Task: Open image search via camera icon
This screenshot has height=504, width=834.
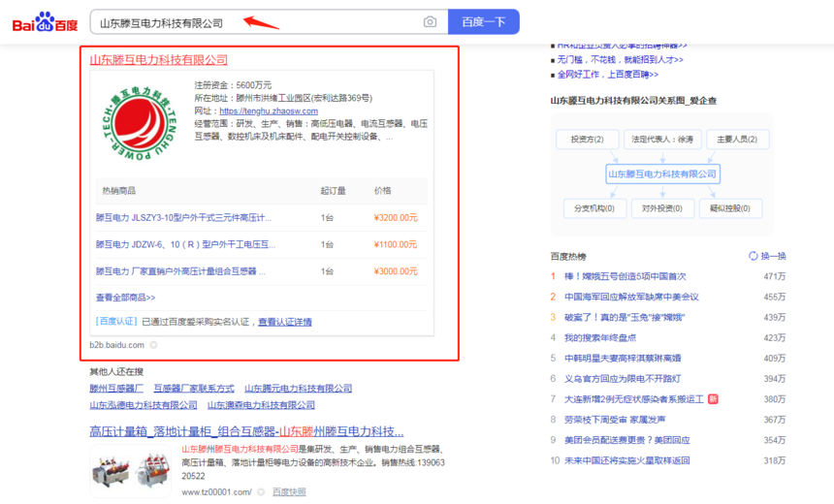Action: click(x=430, y=21)
